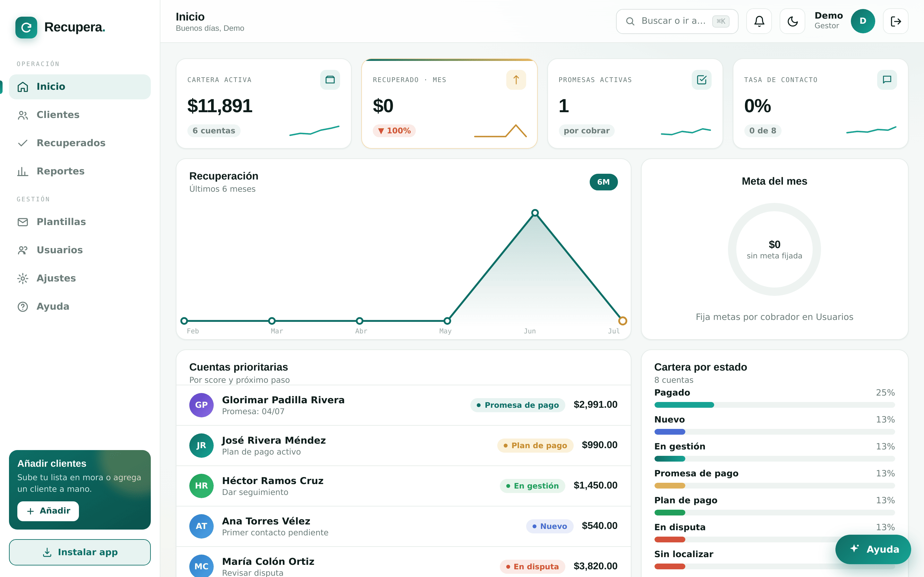Open the Demo user avatar

pos(863,21)
